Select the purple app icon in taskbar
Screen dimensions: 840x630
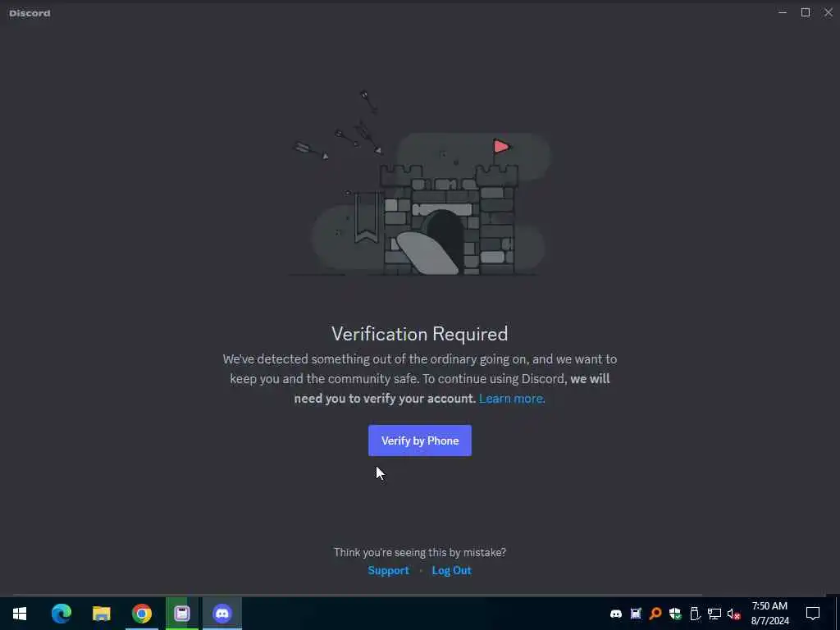[181, 614]
